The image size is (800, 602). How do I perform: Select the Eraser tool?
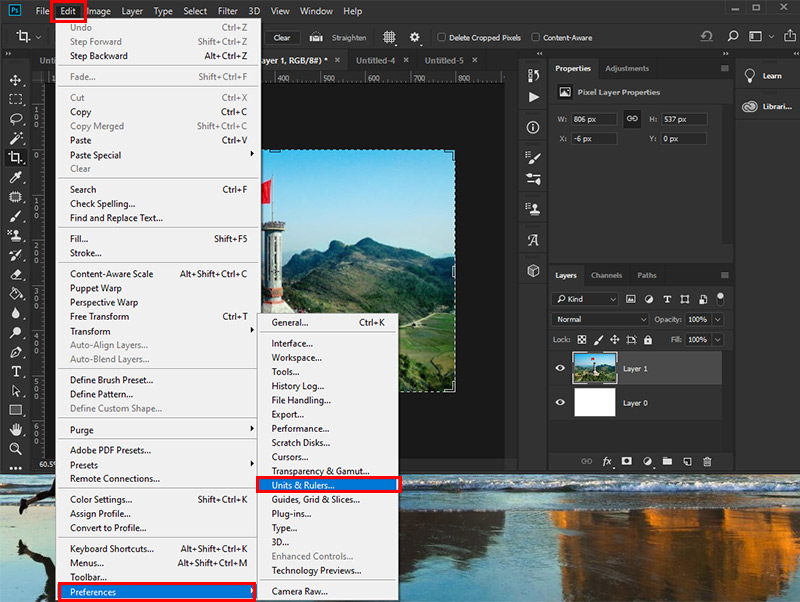pyautogui.click(x=15, y=274)
